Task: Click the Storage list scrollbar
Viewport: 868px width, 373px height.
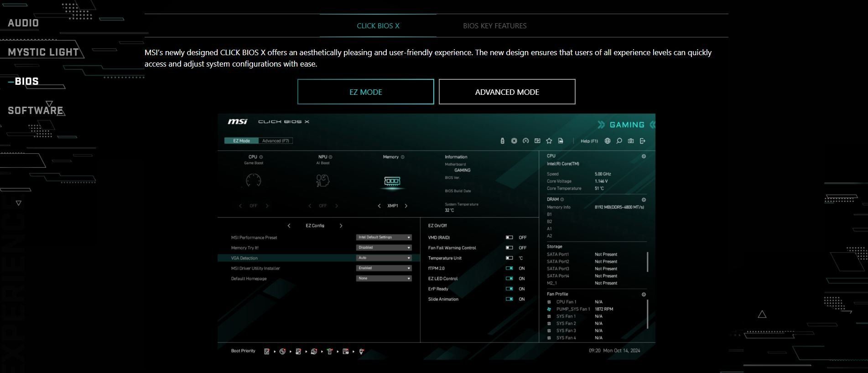Action: coord(648,262)
